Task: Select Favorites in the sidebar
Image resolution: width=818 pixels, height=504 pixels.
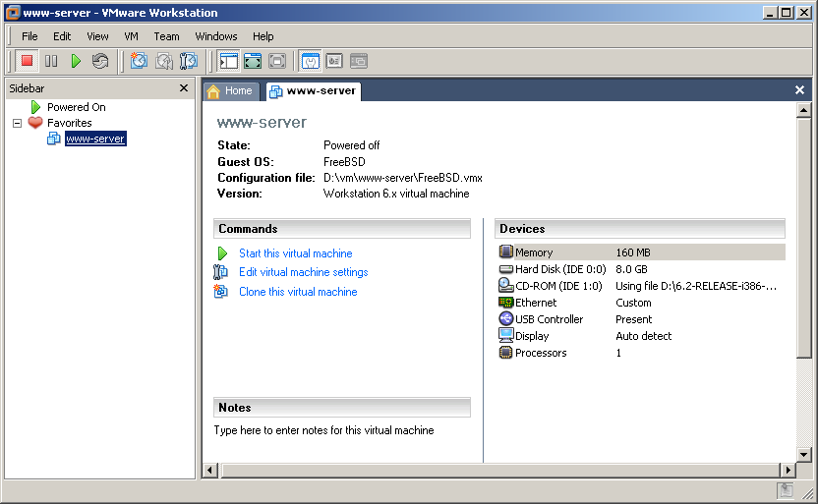Action: 70,123
